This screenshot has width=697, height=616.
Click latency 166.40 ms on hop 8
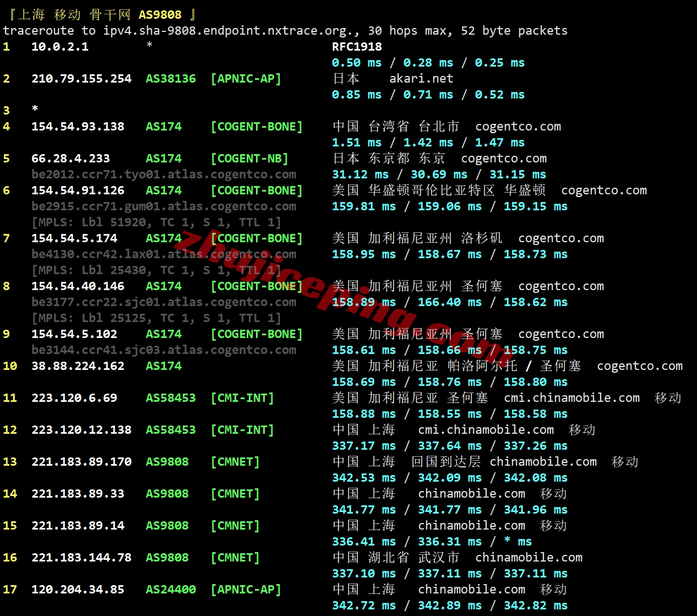pos(450,302)
